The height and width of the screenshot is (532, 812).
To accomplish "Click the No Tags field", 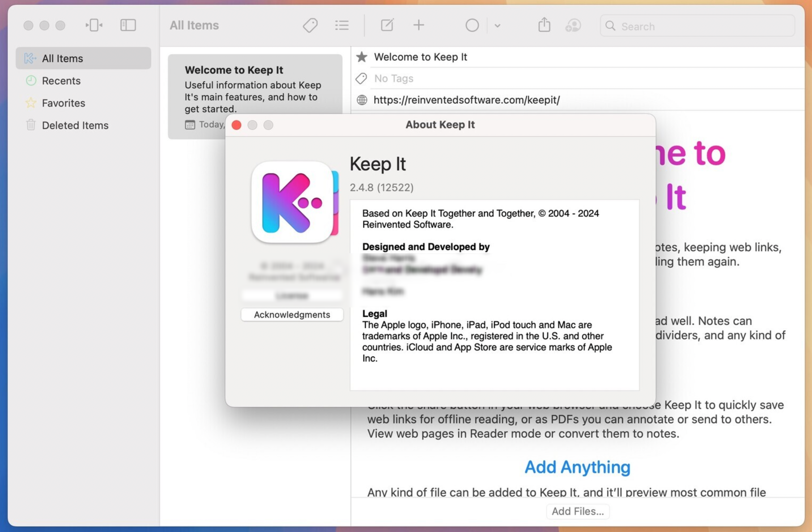I will [x=394, y=79].
